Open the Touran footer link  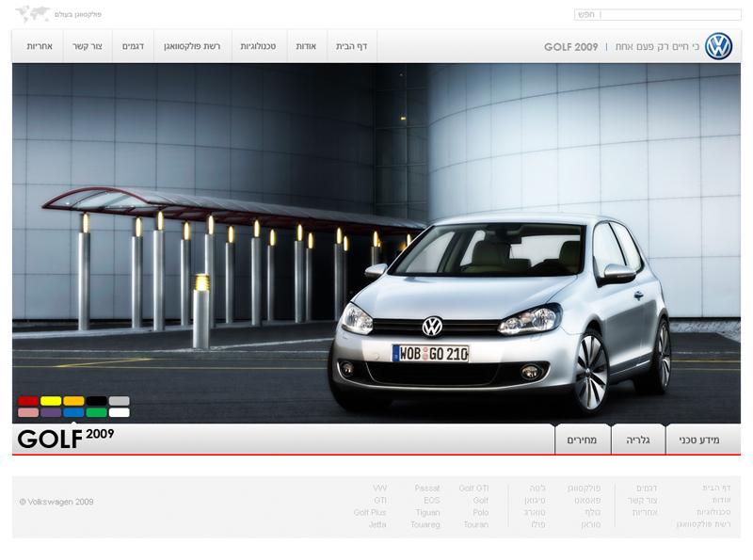point(476,524)
